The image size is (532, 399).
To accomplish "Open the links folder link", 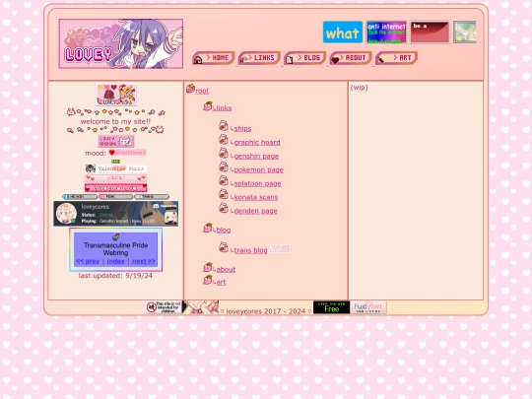I will pos(224,108).
